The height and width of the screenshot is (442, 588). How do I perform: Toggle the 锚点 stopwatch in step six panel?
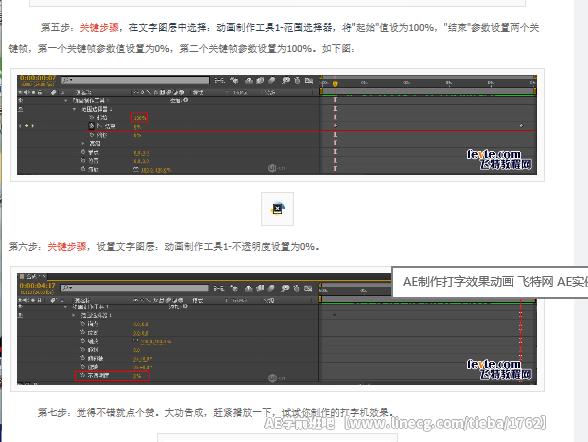click(x=83, y=324)
